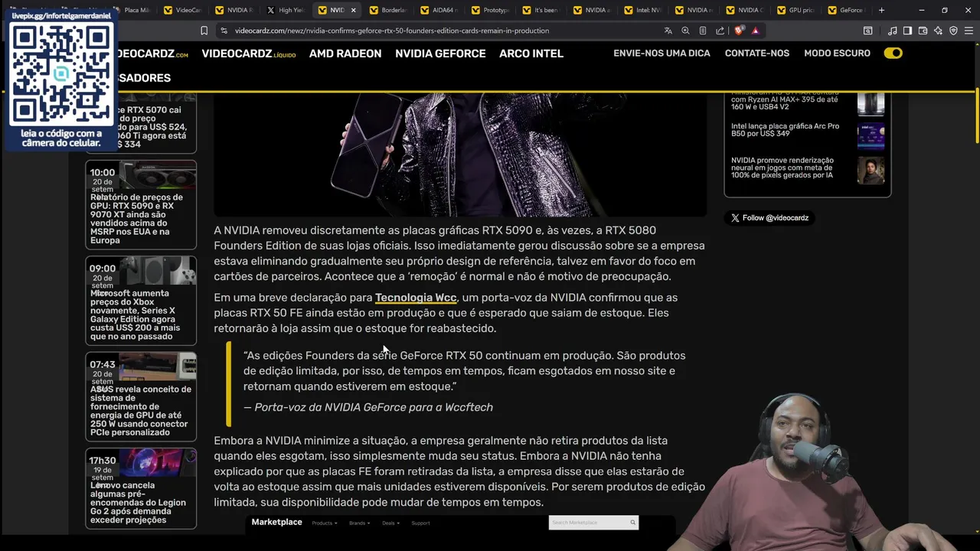Toggle the Modo Escuro dark mode switch
The height and width of the screenshot is (551, 980).
893,54
